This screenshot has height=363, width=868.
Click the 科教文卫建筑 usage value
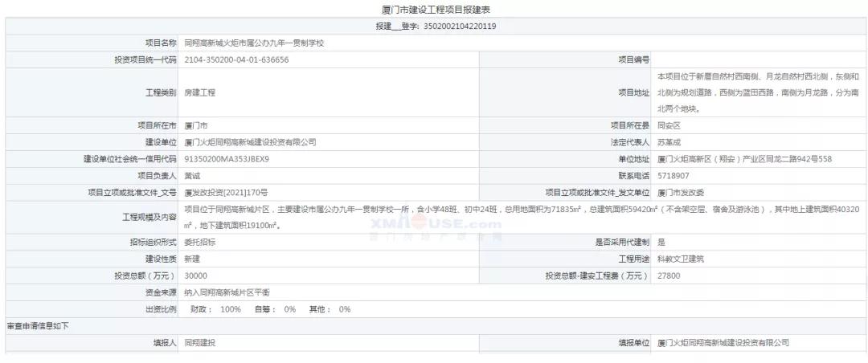(682, 259)
